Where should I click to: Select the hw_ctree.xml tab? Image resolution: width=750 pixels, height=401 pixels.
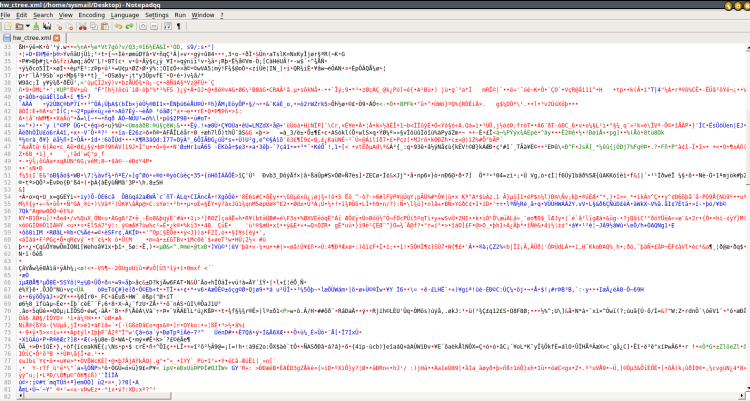32,37
